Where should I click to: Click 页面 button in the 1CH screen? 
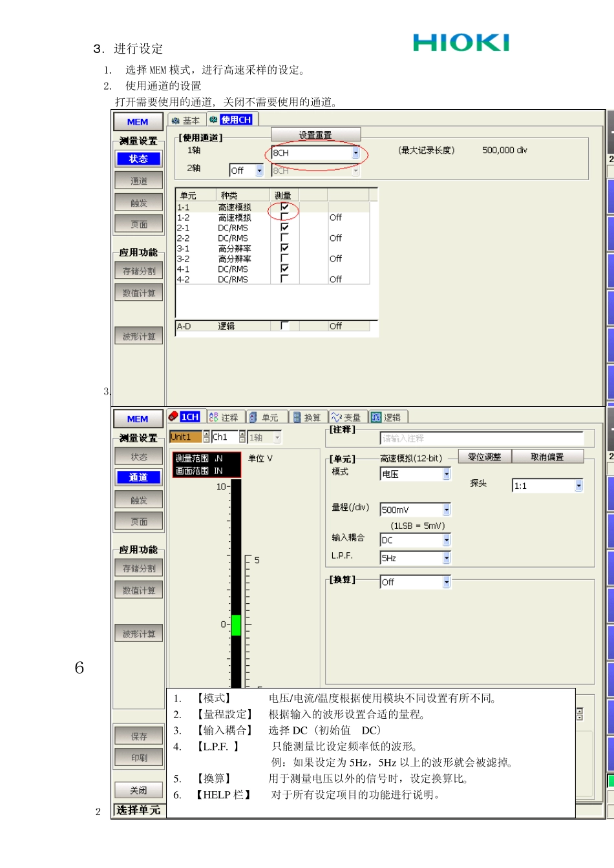138,521
